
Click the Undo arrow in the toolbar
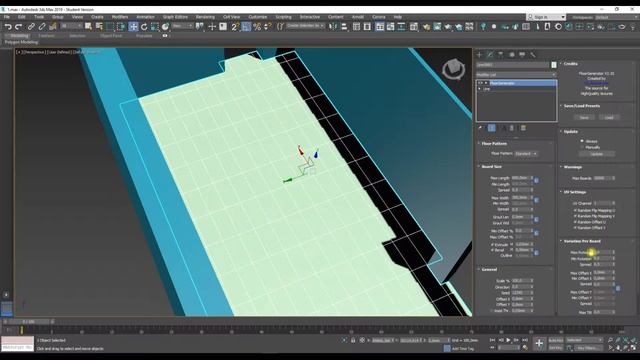(x=8, y=27)
